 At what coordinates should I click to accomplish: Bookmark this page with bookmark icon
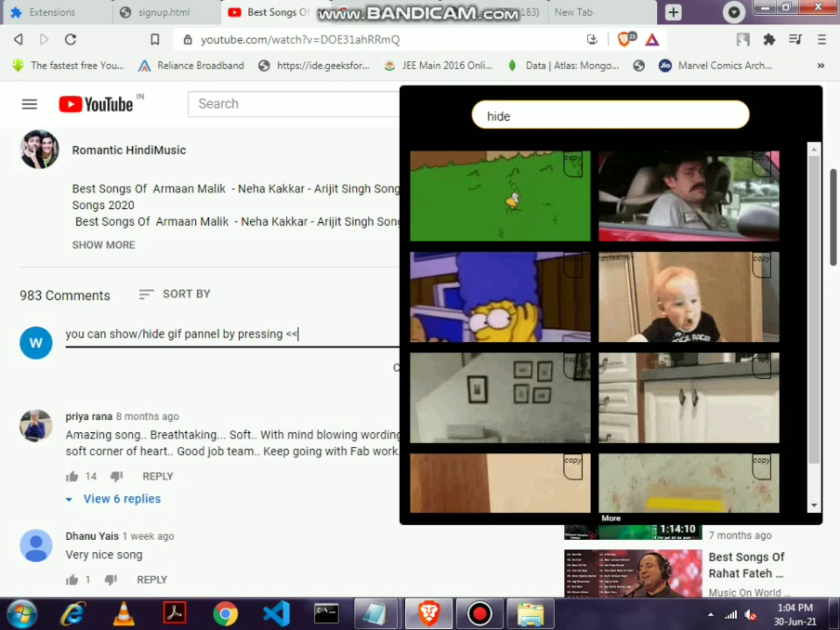(155, 39)
